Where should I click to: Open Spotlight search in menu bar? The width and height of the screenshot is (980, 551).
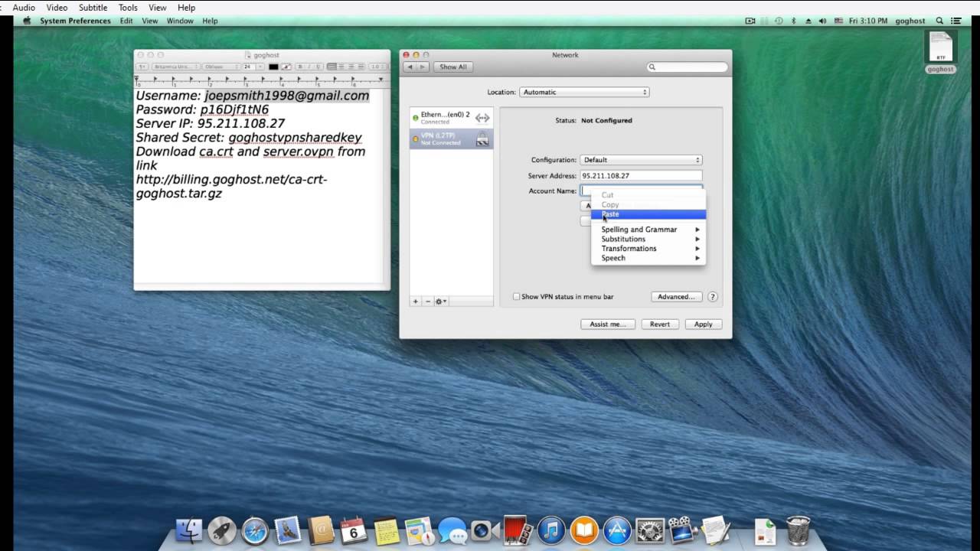(939, 21)
